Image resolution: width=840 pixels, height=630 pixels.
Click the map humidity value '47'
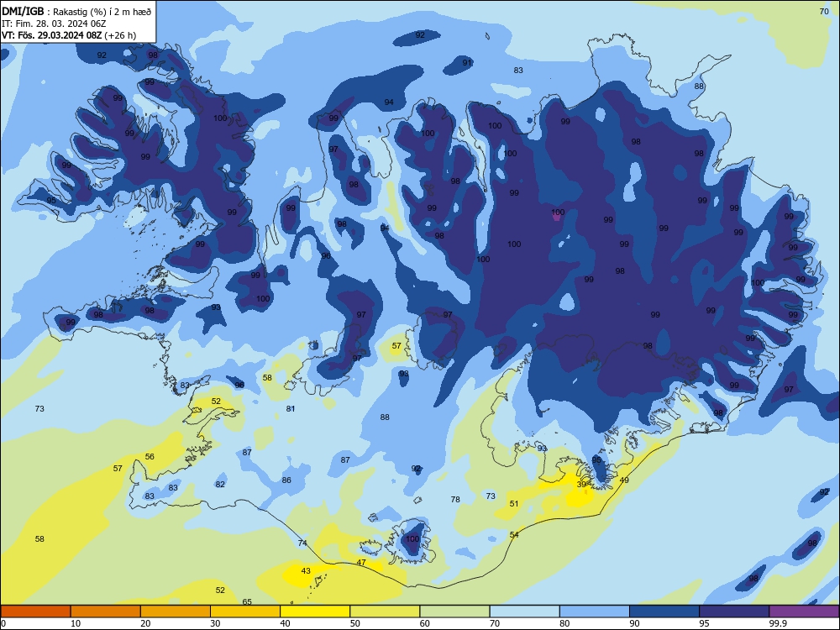pyautogui.click(x=361, y=563)
